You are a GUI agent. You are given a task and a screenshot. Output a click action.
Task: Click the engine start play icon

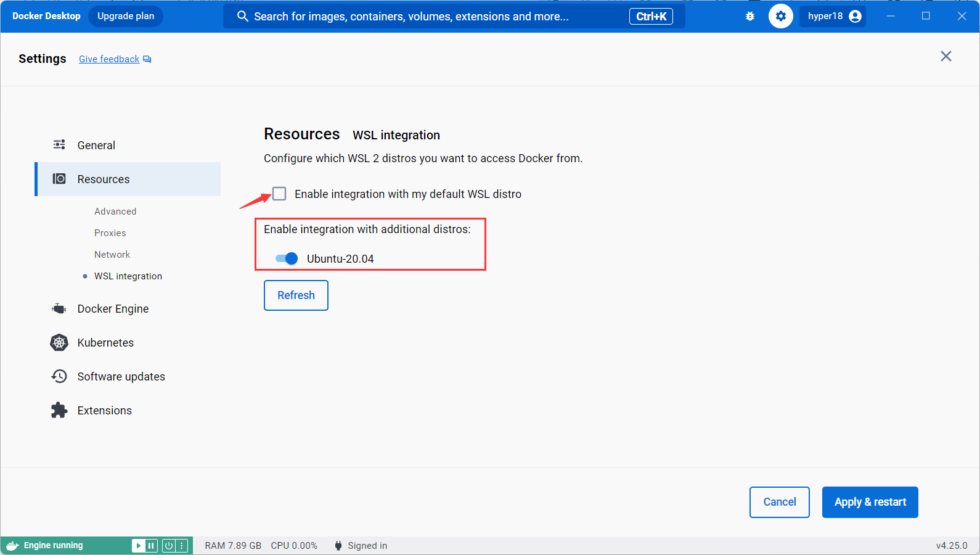[139, 546]
